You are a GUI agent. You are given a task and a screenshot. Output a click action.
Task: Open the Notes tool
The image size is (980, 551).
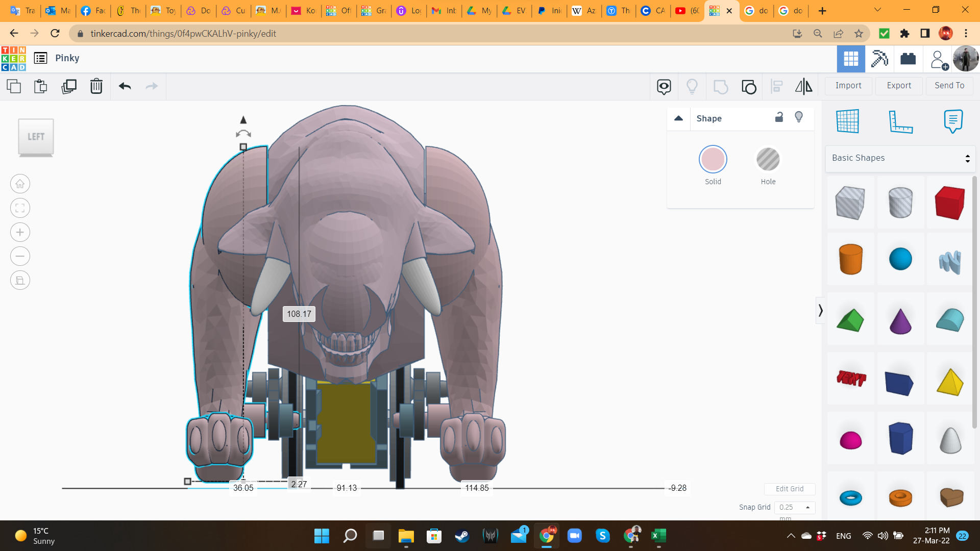(953, 121)
